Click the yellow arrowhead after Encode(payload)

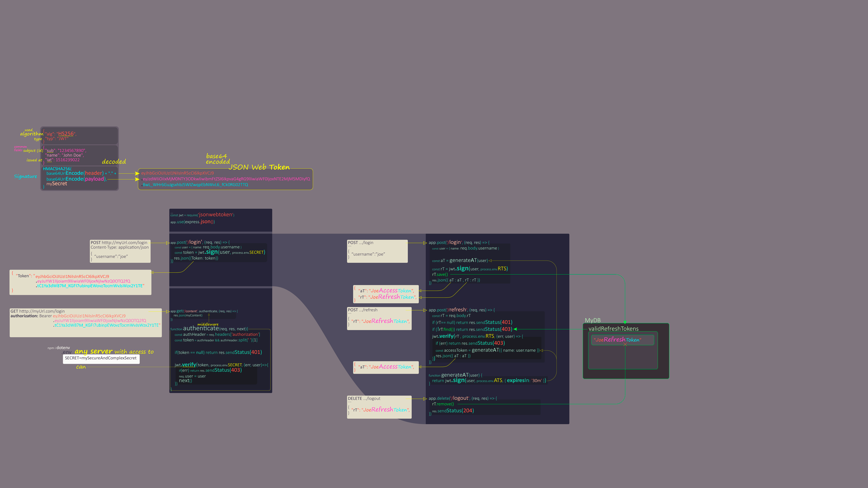[x=137, y=179]
